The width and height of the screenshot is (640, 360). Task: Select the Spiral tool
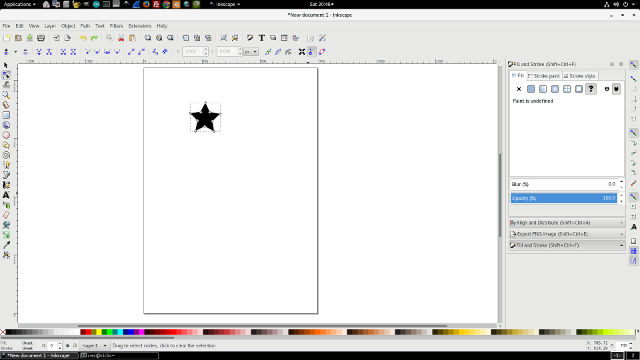(6, 155)
